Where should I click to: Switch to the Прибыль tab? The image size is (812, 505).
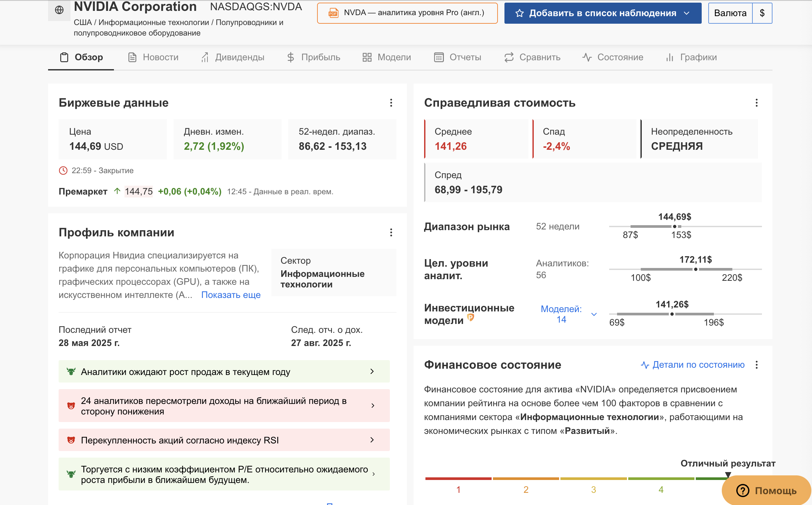click(314, 58)
